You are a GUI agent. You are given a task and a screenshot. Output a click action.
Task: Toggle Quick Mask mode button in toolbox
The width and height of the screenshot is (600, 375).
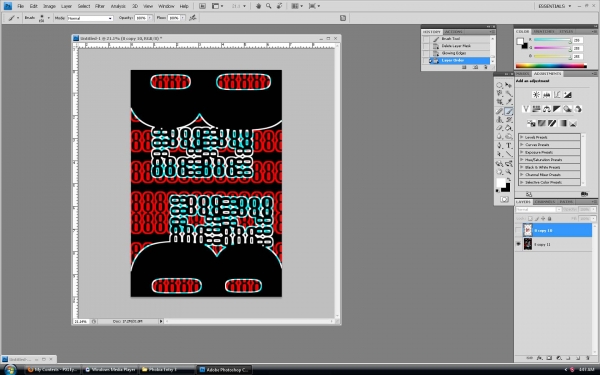(x=504, y=199)
